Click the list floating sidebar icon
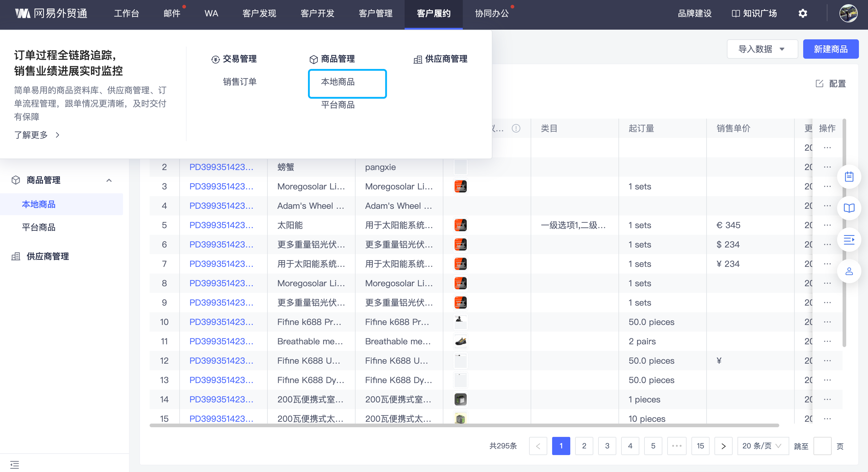The image size is (868, 472). coord(849,240)
